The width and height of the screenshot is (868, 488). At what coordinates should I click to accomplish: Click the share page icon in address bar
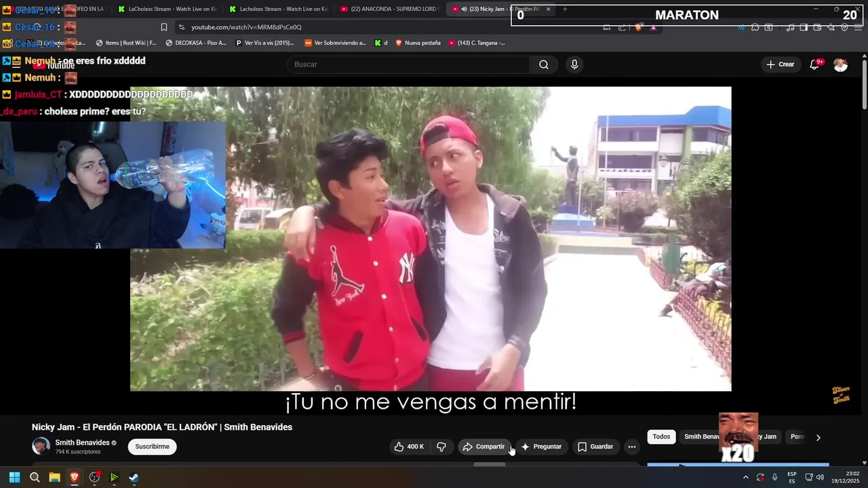tap(622, 27)
